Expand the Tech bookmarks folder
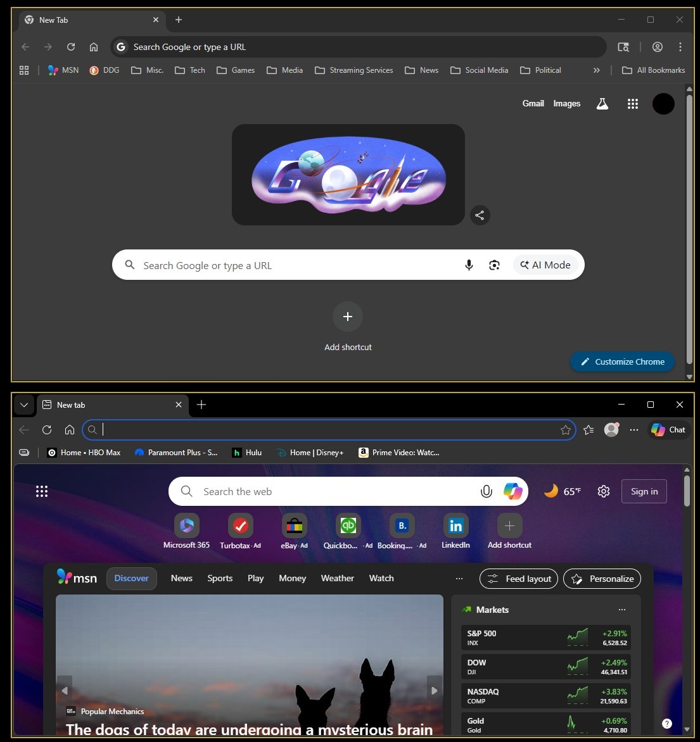The image size is (700, 742). (x=190, y=70)
